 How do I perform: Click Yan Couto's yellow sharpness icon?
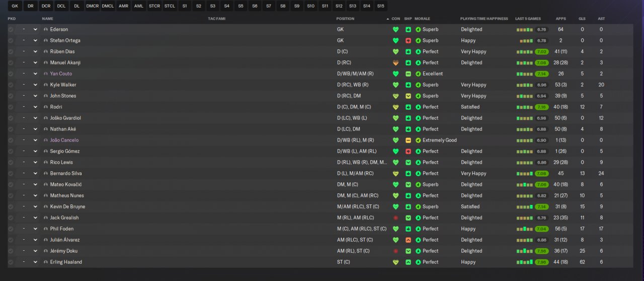pos(408,74)
